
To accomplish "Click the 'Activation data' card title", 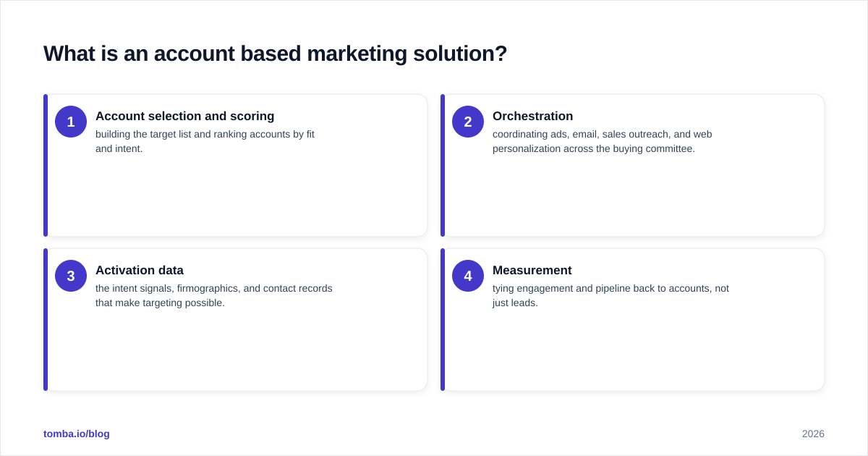I will (x=140, y=270).
